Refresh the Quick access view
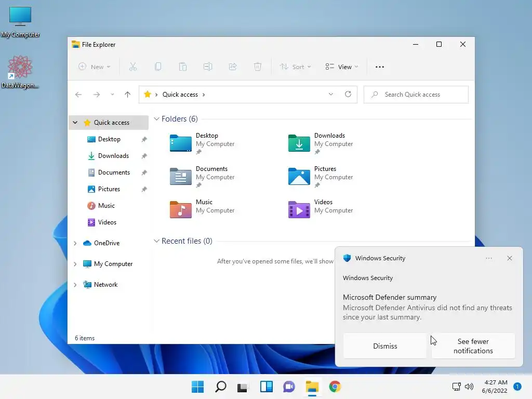Viewport: 532px width, 399px height. tap(348, 95)
